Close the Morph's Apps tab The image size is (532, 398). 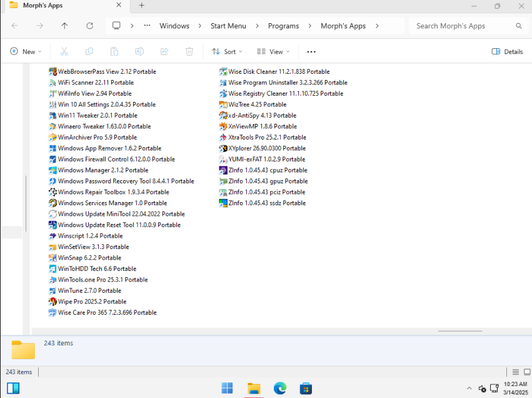pyautogui.click(x=119, y=5)
